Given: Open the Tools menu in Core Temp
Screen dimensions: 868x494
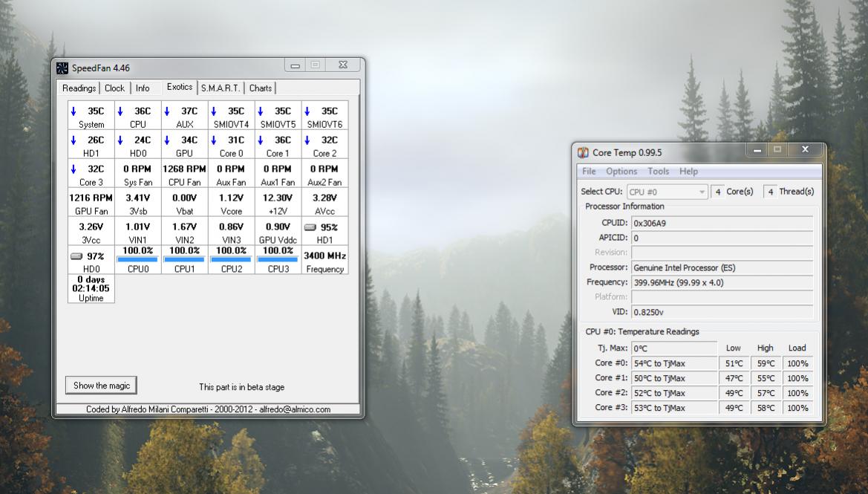Looking at the screenshot, I should [x=658, y=171].
